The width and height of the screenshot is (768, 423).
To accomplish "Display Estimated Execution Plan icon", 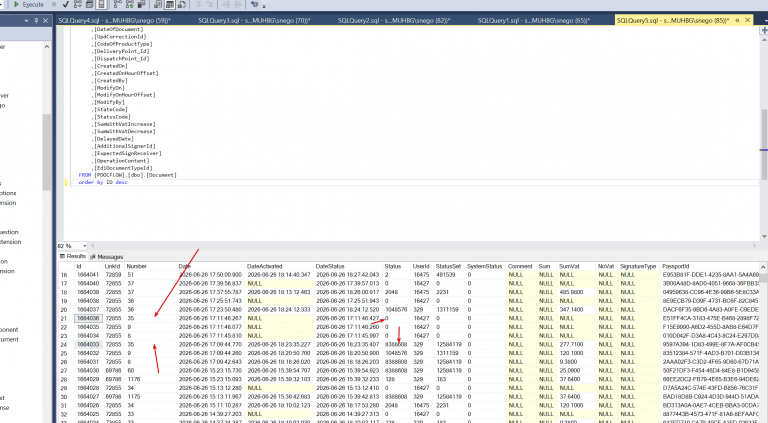I will [x=78, y=4].
